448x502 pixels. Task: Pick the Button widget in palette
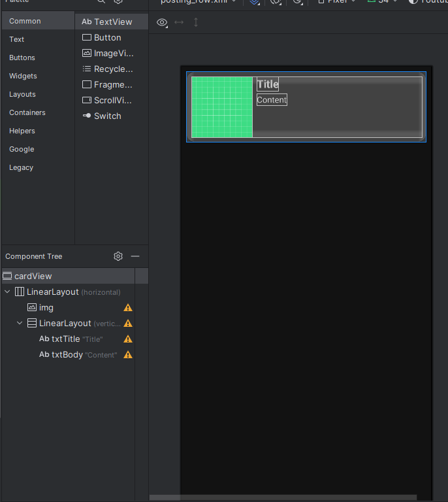112,37
